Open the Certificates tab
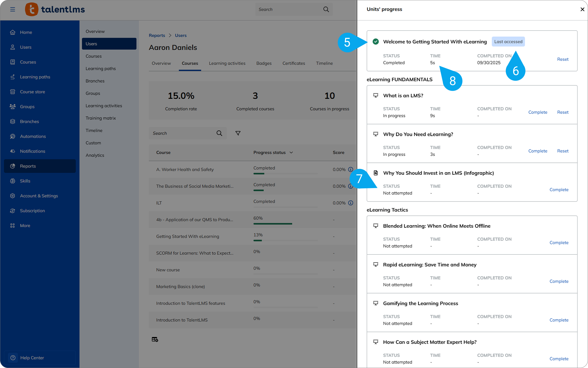Image resolution: width=588 pixels, height=368 pixels. (x=294, y=63)
